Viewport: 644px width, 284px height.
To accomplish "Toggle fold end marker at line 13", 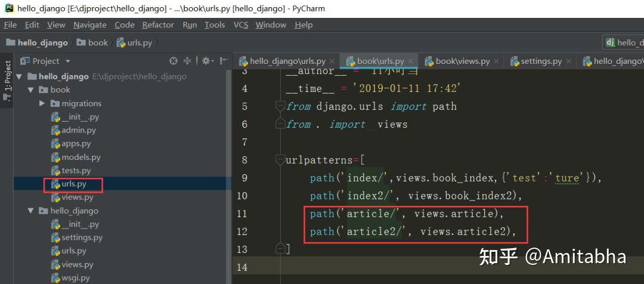I will tap(280, 248).
